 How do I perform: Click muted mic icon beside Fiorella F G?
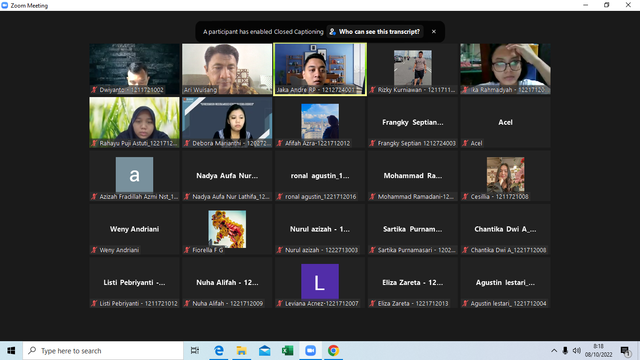[187, 250]
